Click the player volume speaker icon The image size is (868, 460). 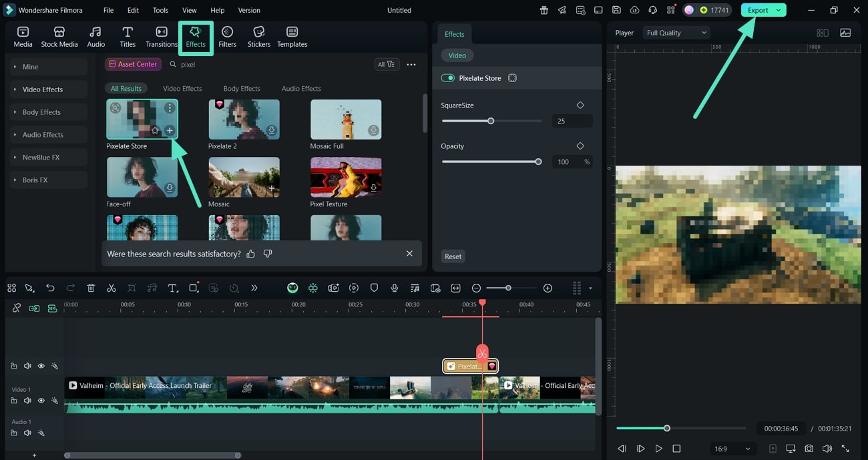[x=827, y=449]
